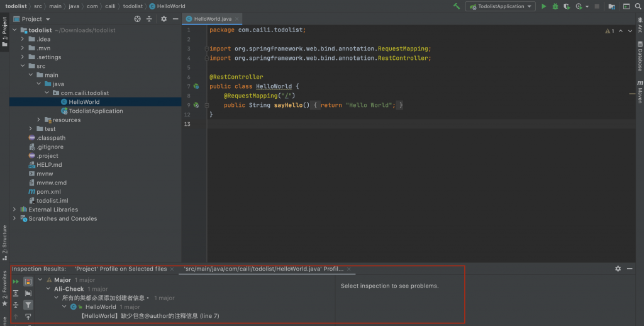
Task: Collapse the Major severity node
Action: [x=40, y=279]
